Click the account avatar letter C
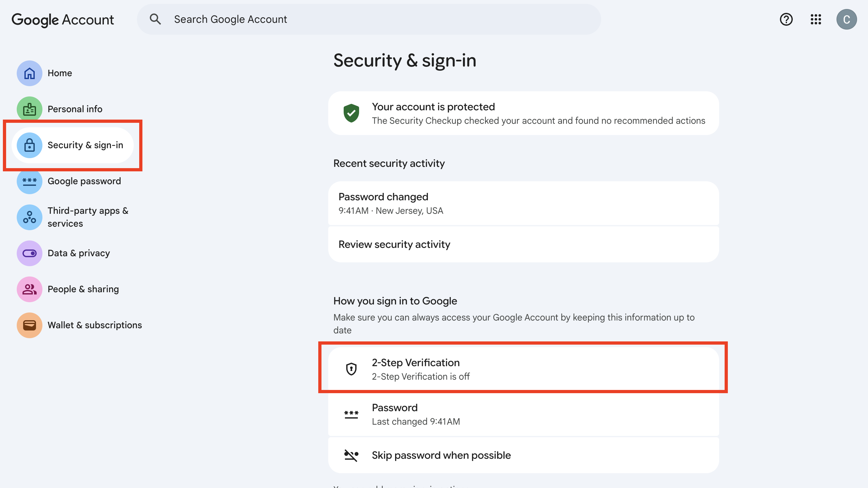The width and height of the screenshot is (868, 488). (846, 19)
